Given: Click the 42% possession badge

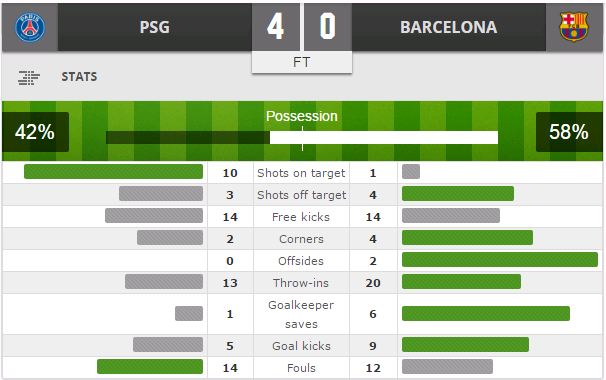Looking at the screenshot, I should point(35,132).
